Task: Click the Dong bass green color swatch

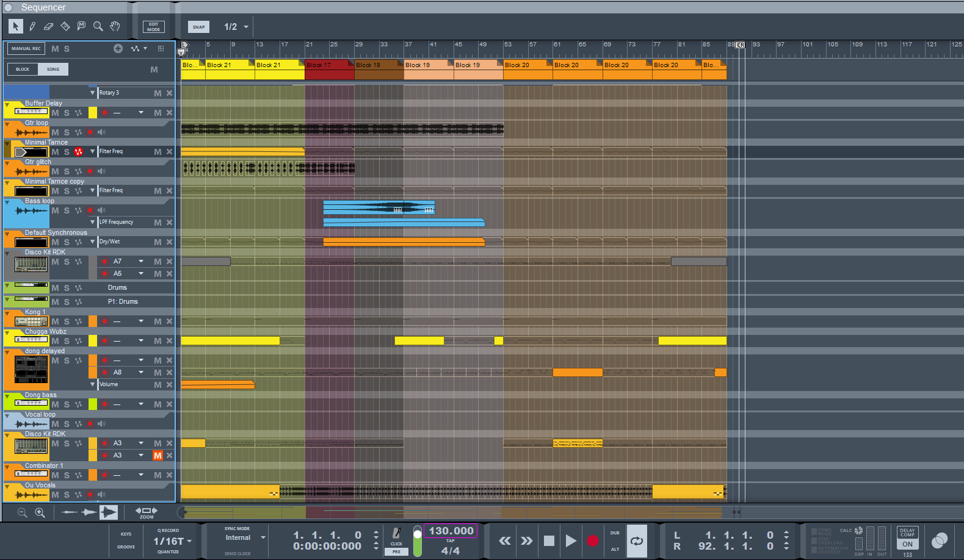Action: tap(93, 404)
